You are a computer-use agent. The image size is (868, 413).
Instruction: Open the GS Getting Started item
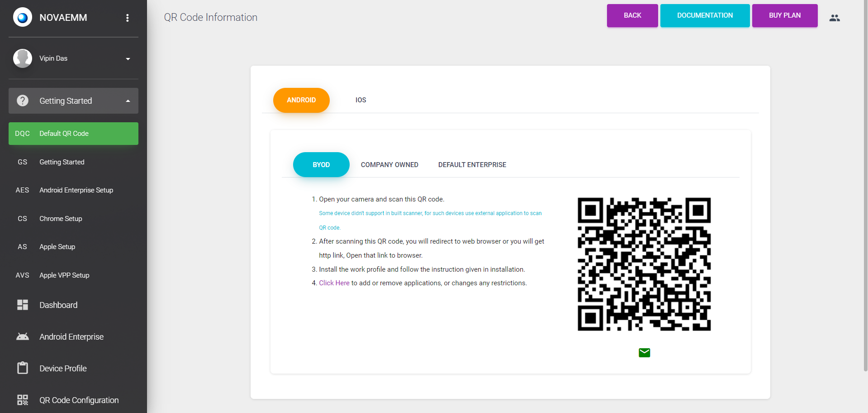[73, 162]
